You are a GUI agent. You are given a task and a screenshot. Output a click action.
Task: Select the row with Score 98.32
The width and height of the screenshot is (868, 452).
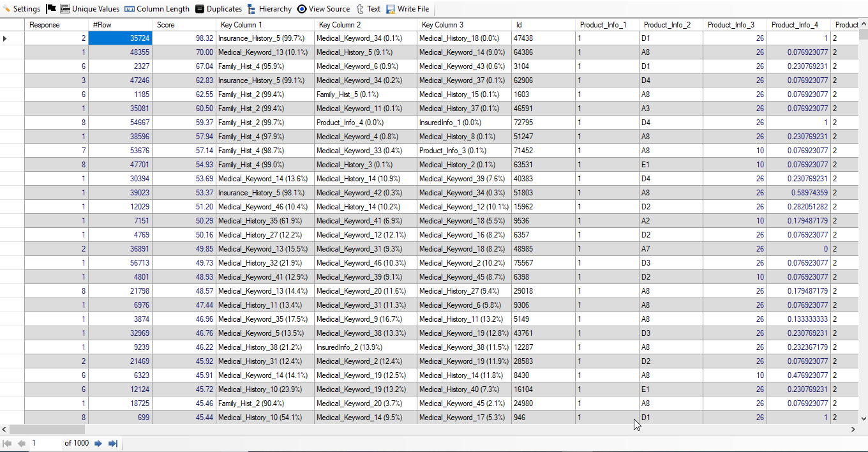(184, 38)
